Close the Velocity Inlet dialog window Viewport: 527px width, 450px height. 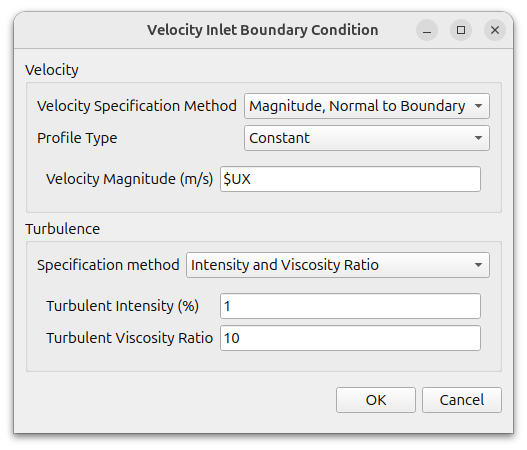coord(495,30)
